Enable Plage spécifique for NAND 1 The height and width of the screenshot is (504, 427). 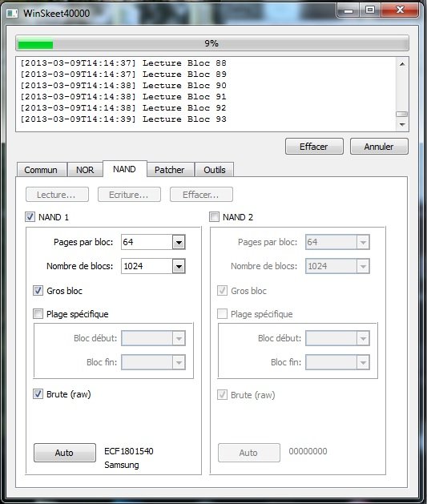click(x=38, y=314)
